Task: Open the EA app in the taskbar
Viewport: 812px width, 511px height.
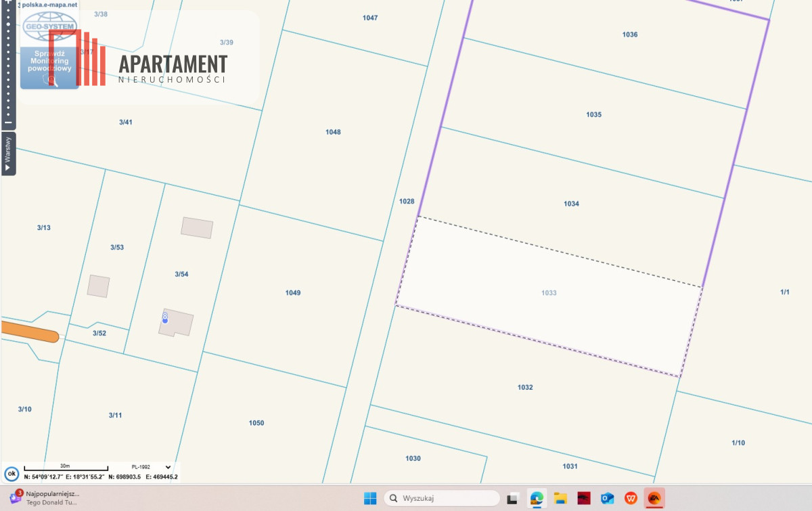Action: [654, 499]
